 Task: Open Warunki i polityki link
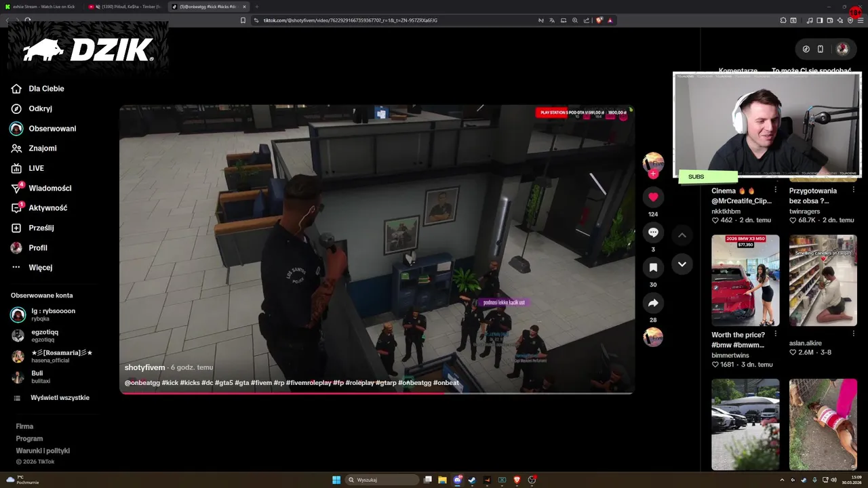pos(43,451)
